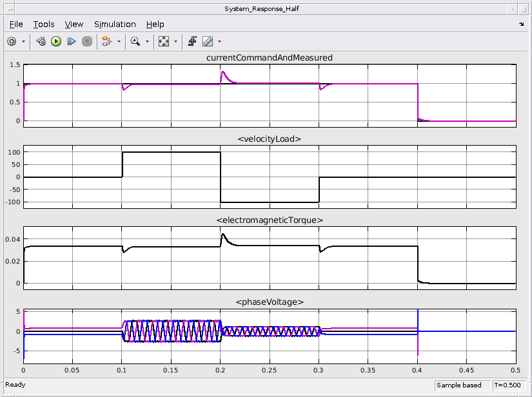Click the Step Back simulation icon
532x397 pixels.
pos(41,41)
